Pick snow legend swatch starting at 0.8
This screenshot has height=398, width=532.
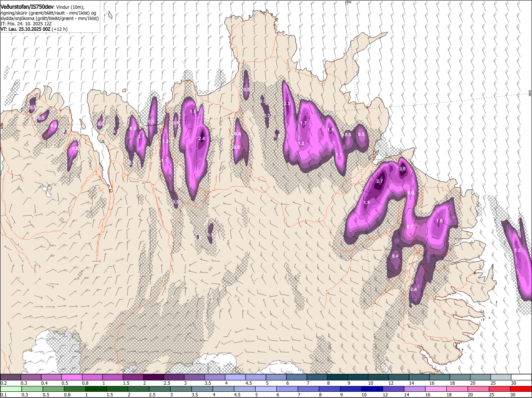[x=92, y=377]
